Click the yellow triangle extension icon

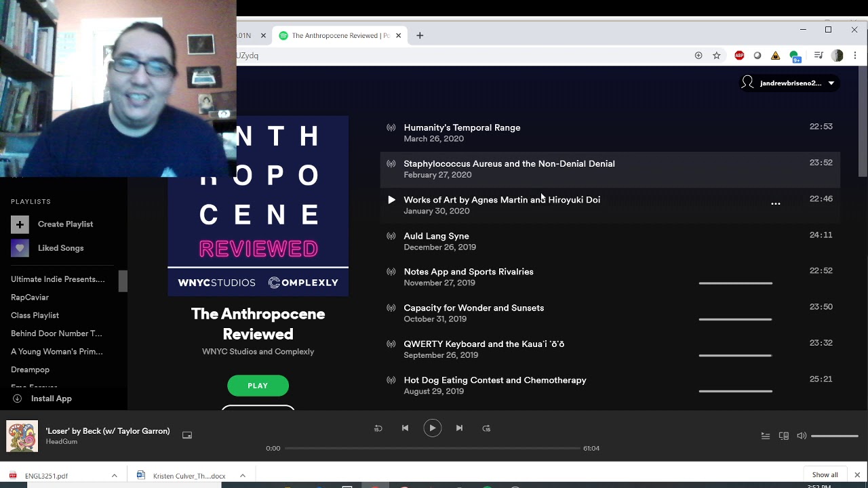776,56
